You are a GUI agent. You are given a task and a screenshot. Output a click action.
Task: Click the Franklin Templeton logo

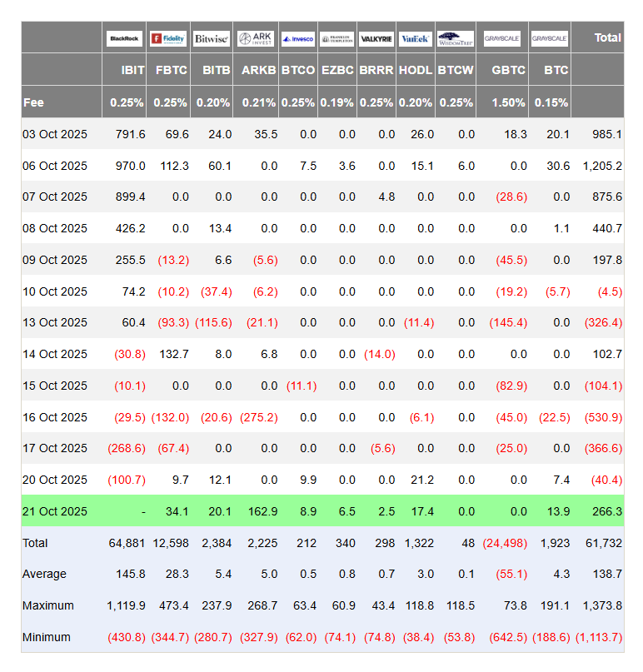(x=337, y=38)
